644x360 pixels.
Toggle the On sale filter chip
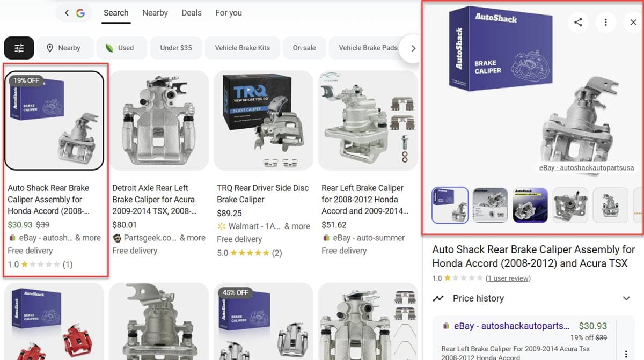click(x=304, y=48)
